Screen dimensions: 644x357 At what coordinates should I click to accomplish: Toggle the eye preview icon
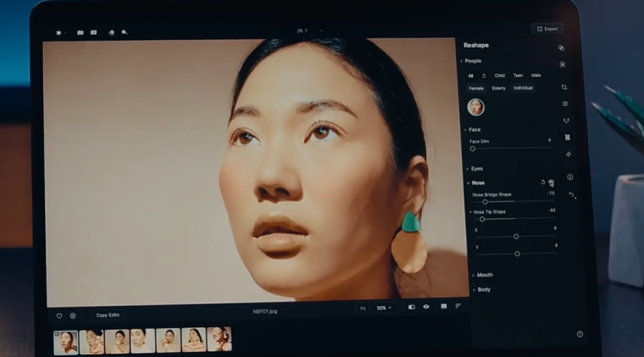[x=426, y=307]
